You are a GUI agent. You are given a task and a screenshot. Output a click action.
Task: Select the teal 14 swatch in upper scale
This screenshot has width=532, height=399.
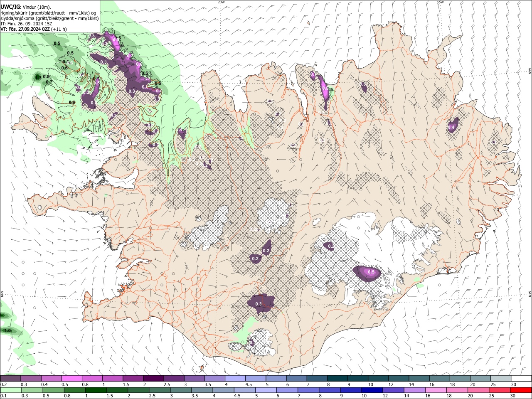(419, 378)
